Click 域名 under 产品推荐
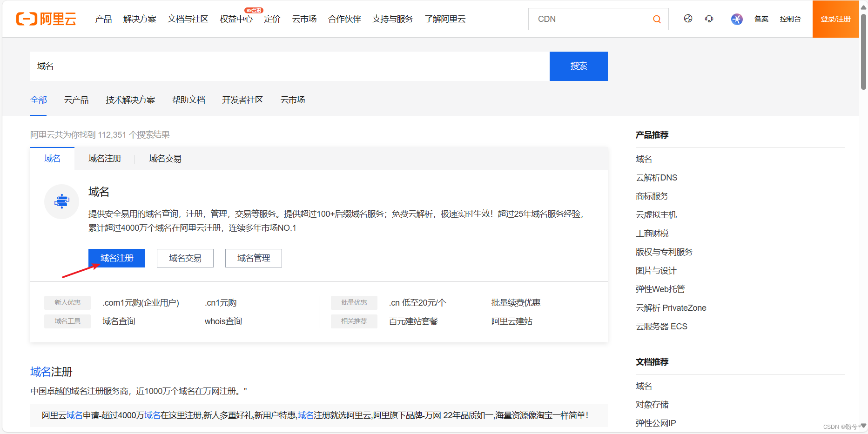The width and height of the screenshot is (868, 434). (644, 159)
